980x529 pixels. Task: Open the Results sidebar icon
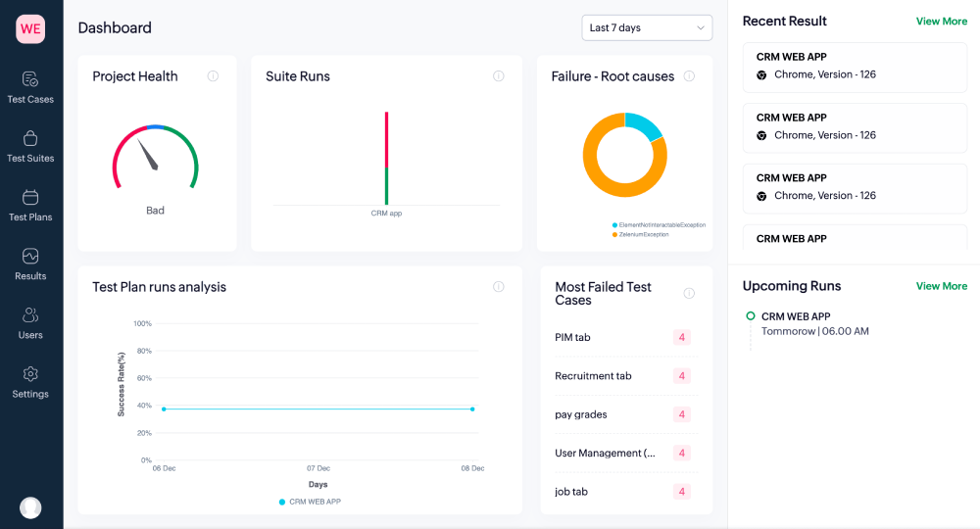point(30,263)
